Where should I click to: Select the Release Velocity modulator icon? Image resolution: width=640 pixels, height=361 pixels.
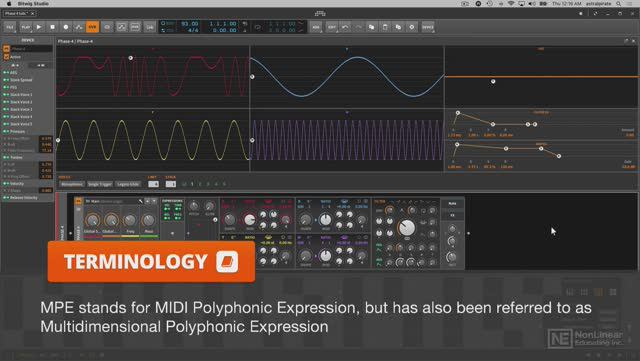click(x=6, y=198)
